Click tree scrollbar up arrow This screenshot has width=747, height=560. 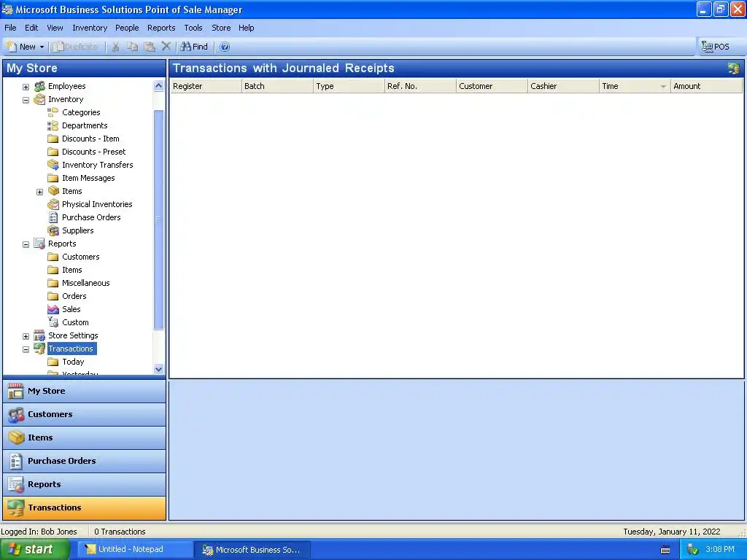[158, 86]
